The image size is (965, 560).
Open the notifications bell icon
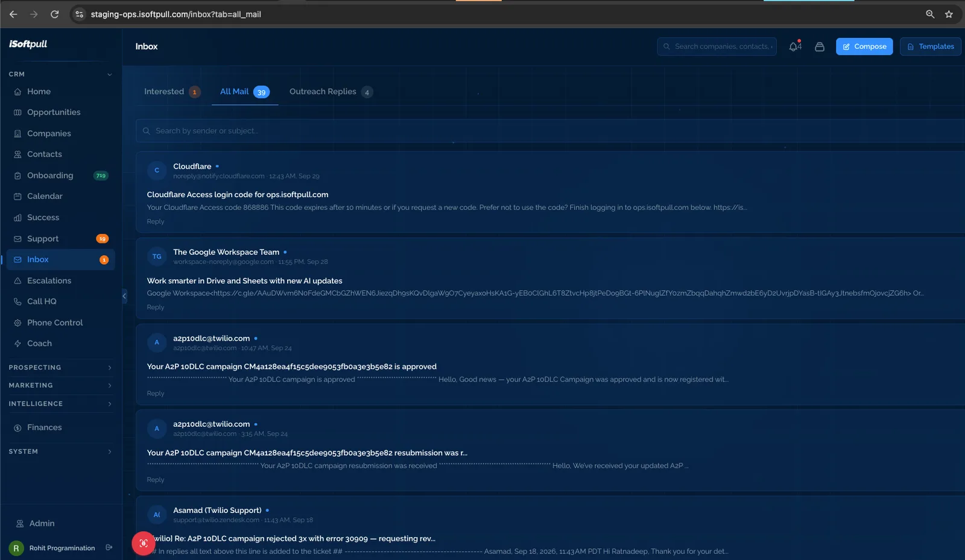[794, 46]
